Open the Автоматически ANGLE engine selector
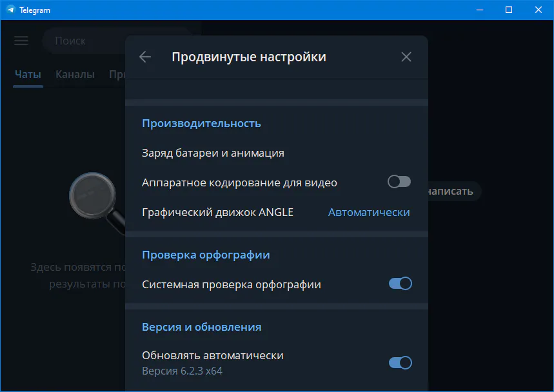 (369, 212)
